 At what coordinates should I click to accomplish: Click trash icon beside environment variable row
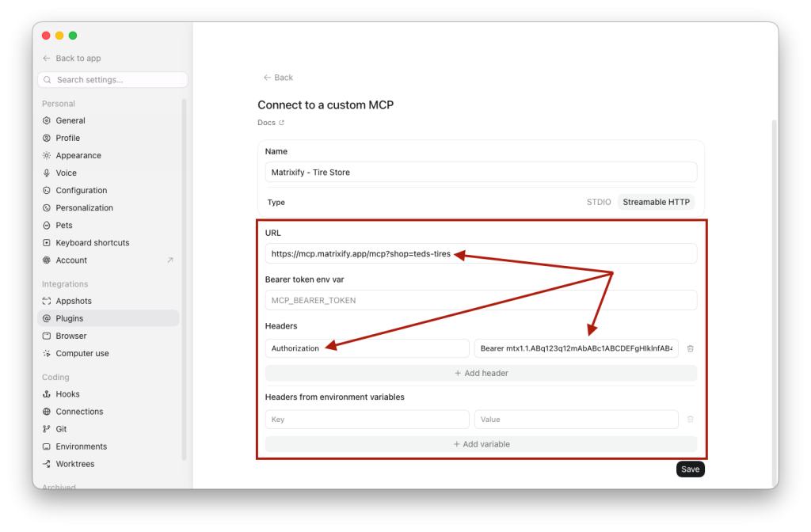point(690,420)
